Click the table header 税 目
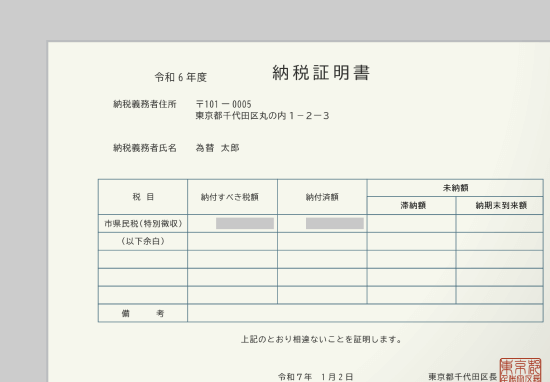 [143, 197]
